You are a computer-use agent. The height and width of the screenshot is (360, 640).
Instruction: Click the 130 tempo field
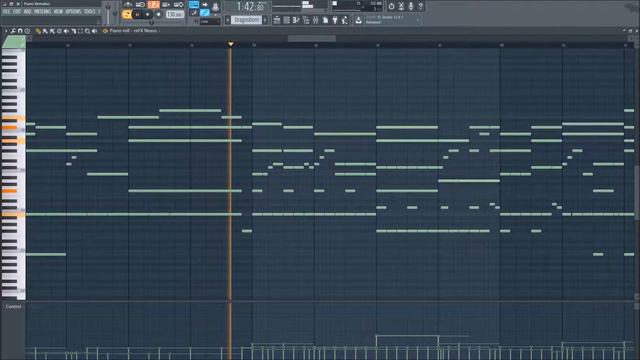[x=175, y=14]
